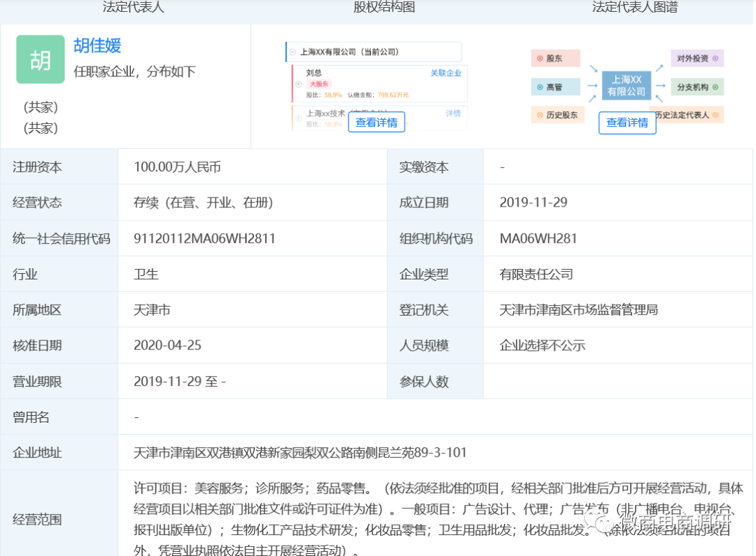Viewport: 756px width, 556px height.
Task: Select the orange 历史股东 node icon
Action: click(540, 115)
